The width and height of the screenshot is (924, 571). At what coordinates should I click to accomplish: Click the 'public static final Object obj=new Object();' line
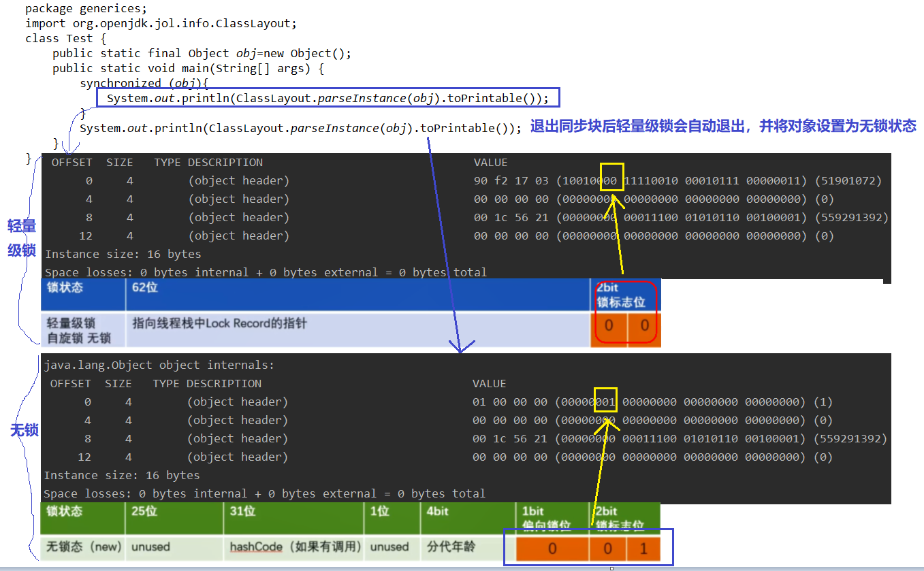pyautogui.click(x=202, y=54)
